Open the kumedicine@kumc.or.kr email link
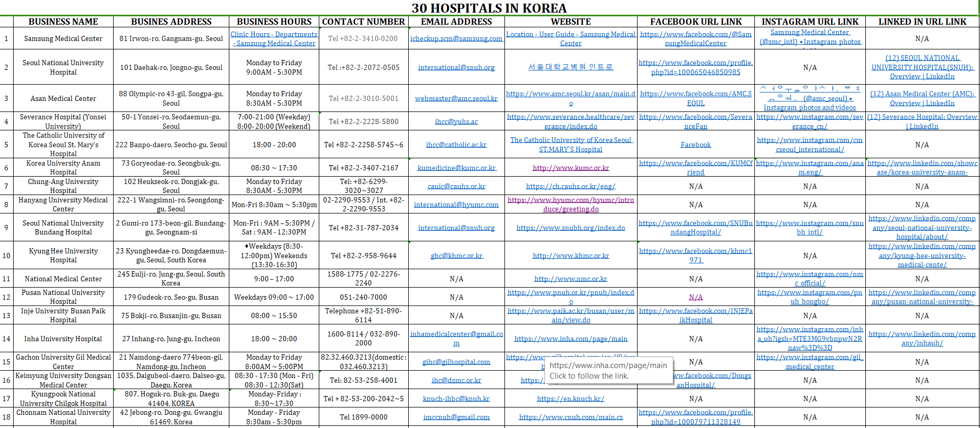Screen dimensions: 980x428 456,168
